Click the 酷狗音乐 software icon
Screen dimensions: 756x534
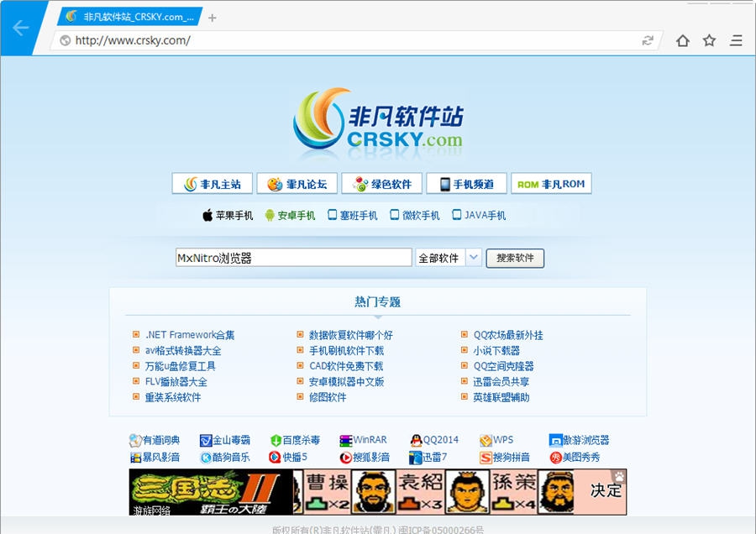[x=206, y=457]
